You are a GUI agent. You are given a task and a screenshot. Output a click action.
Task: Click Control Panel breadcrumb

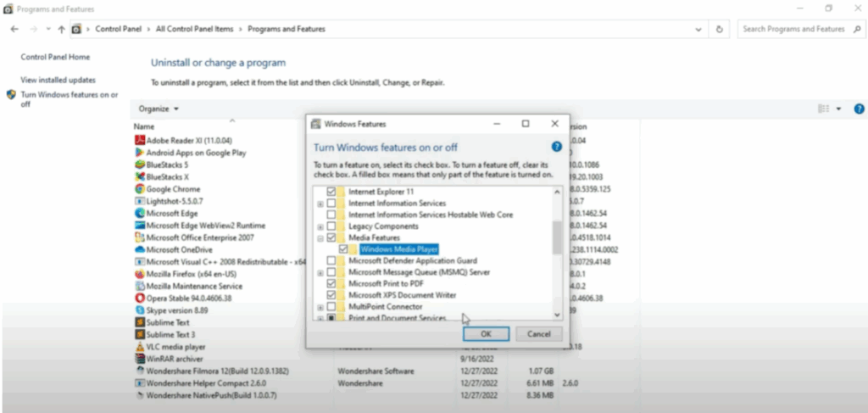(x=118, y=29)
